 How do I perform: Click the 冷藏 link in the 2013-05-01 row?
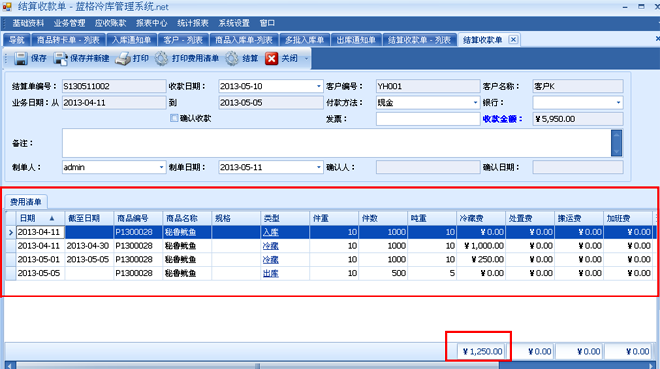(x=271, y=260)
